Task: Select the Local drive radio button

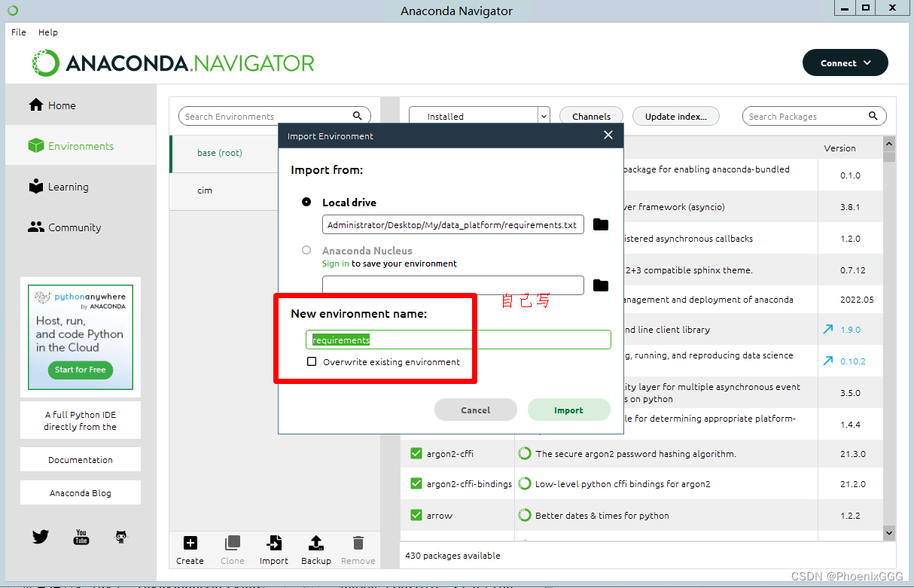Action: pyautogui.click(x=306, y=202)
